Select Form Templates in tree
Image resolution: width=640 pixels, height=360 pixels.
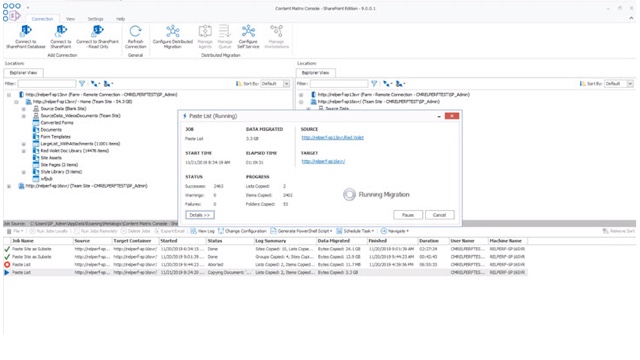tap(56, 137)
